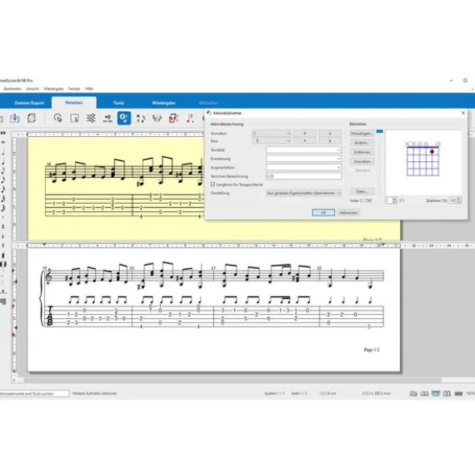
Task: Click the index number stepper field
Action: click(390, 201)
